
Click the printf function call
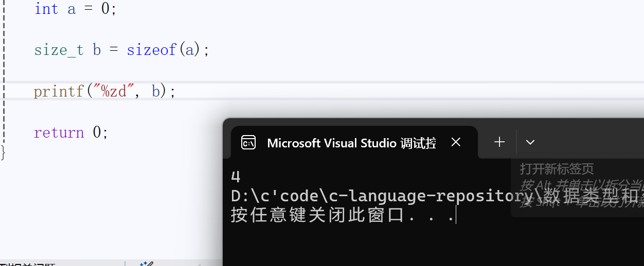point(59,92)
